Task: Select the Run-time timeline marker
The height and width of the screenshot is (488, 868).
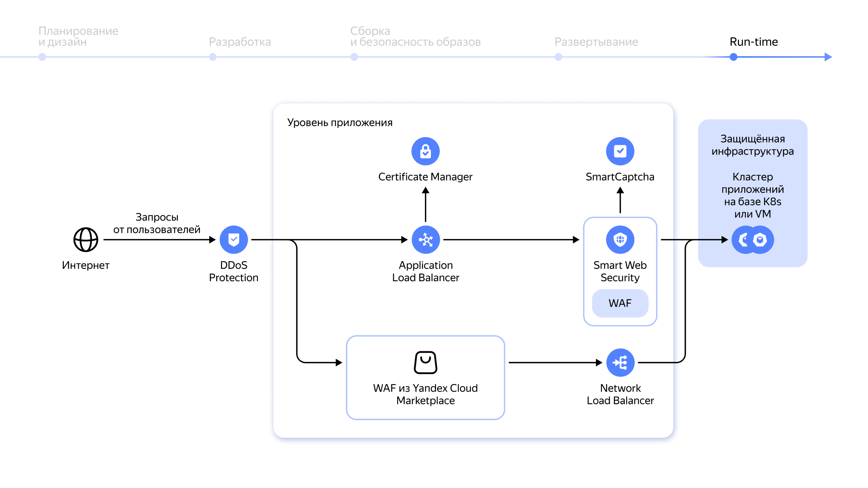Action: (x=733, y=57)
